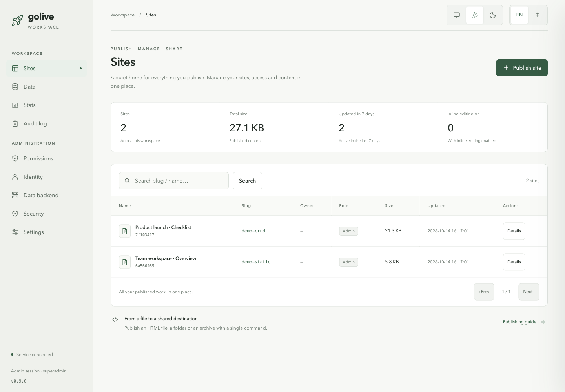565x392 pixels.
Task: Click the Search button
Action: click(x=247, y=181)
